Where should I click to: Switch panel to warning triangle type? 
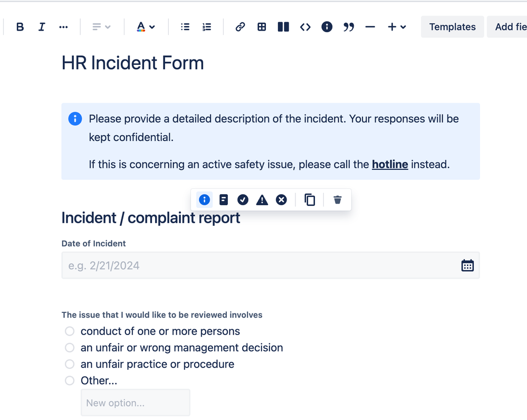pos(262,200)
